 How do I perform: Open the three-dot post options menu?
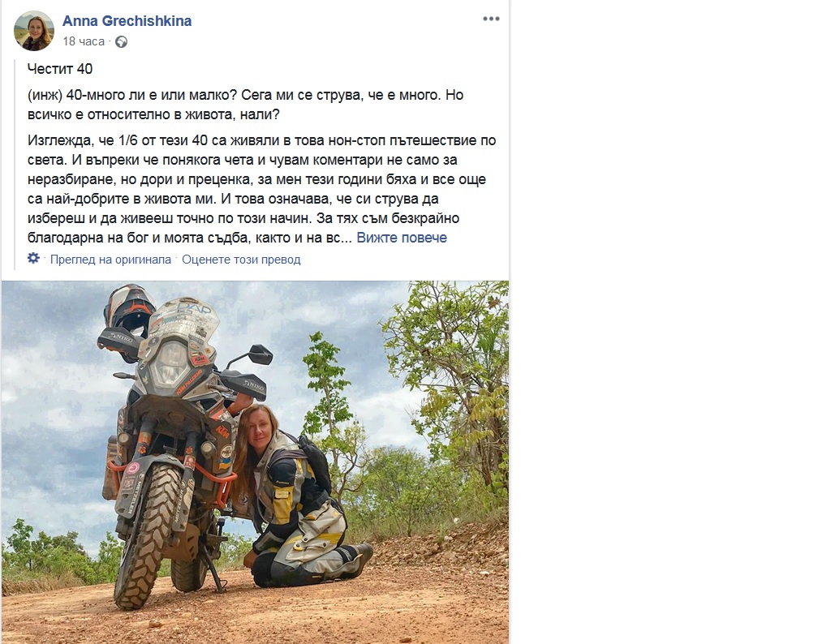(x=491, y=19)
